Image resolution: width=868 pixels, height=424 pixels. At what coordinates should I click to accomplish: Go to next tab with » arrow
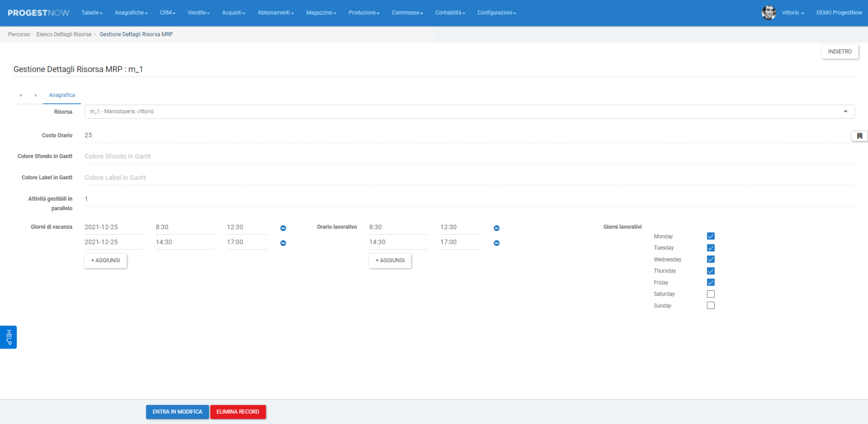(36, 95)
